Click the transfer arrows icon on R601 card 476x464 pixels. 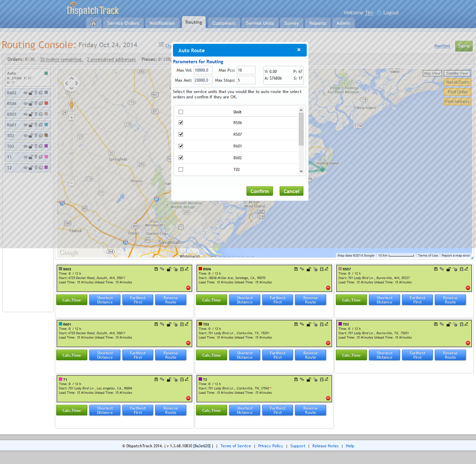coord(162,324)
